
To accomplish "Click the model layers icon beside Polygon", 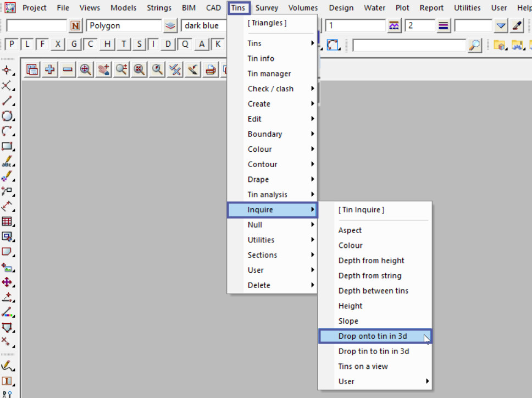I will pyautogui.click(x=170, y=26).
